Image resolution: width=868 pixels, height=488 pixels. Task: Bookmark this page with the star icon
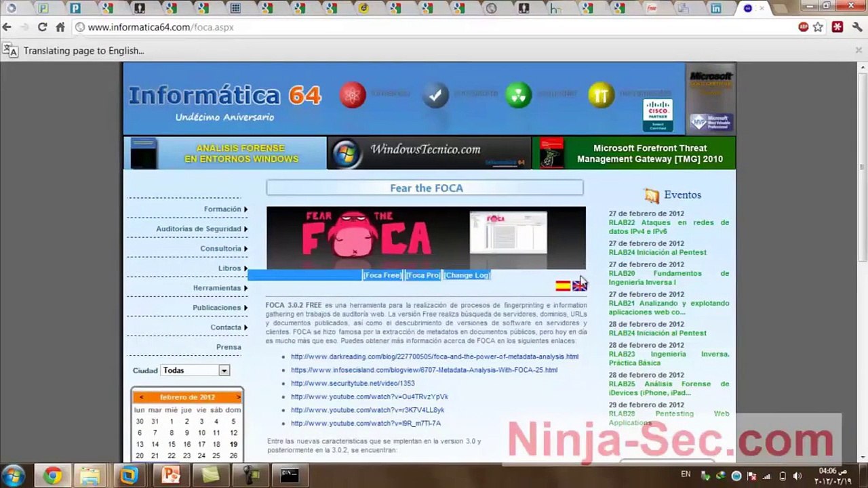[818, 27]
